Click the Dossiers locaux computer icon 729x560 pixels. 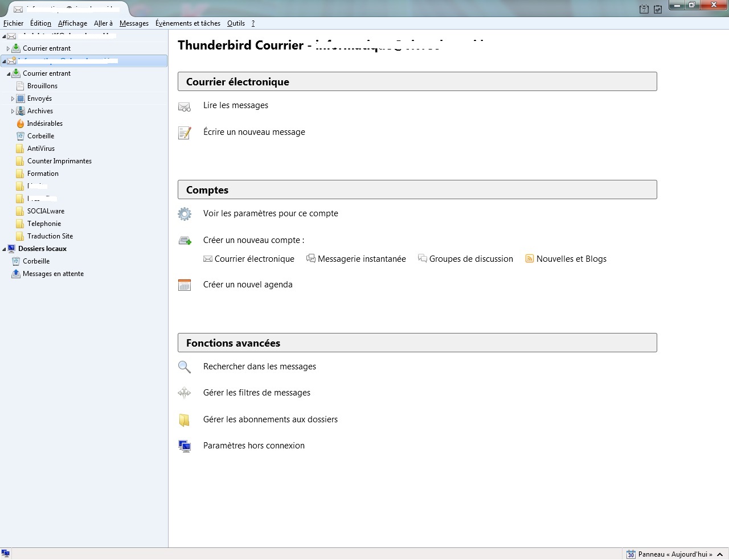[x=11, y=249]
